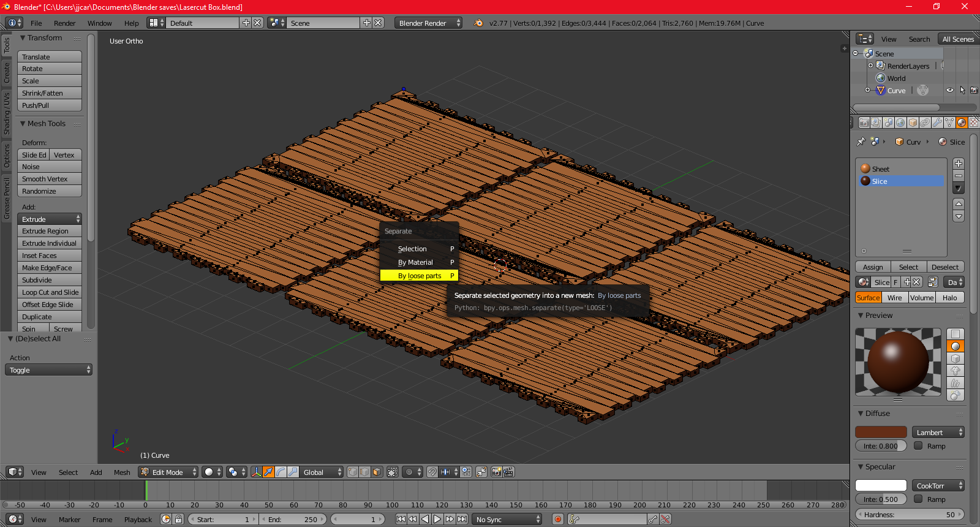
Task: Open the Extrude dropdown
Action: 50,219
